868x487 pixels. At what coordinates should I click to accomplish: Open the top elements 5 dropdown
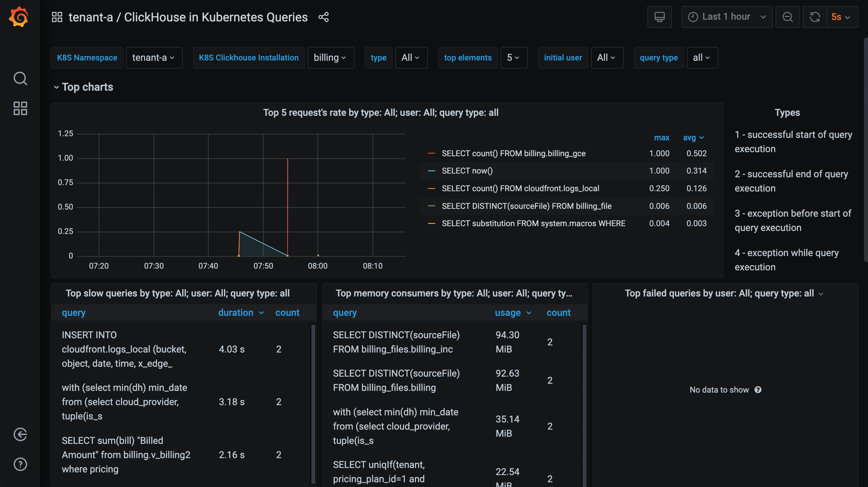click(x=514, y=58)
